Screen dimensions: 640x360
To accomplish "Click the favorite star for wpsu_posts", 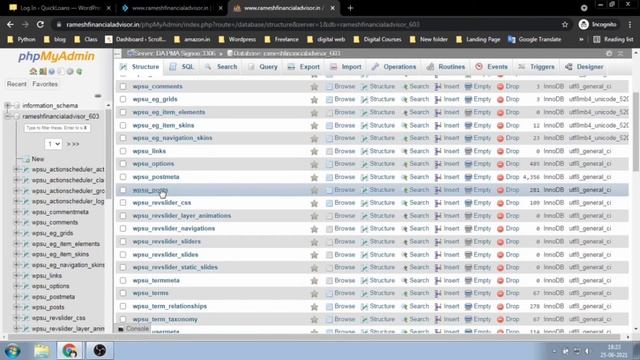I will [x=314, y=190].
